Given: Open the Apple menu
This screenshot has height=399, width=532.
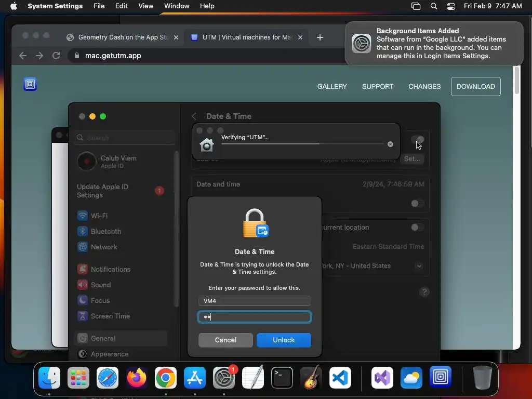Looking at the screenshot, I should click(x=14, y=6).
